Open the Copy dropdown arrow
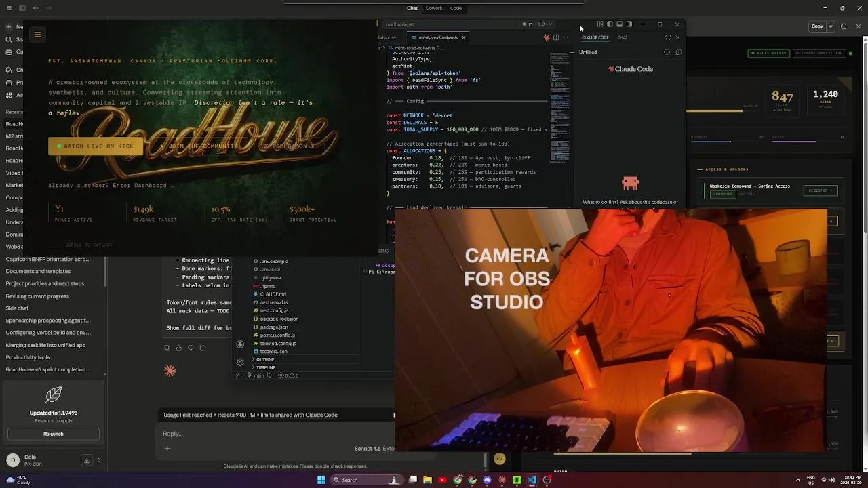The image size is (868, 488). pos(832,26)
